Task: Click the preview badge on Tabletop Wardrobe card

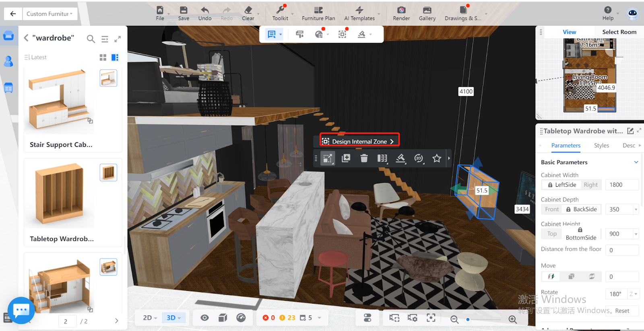Action: click(108, 173)
